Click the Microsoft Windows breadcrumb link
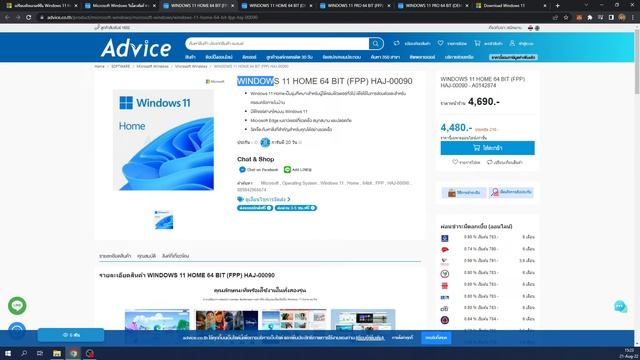The width and height of the screenshot is (640, 360). tap(152, 66)
